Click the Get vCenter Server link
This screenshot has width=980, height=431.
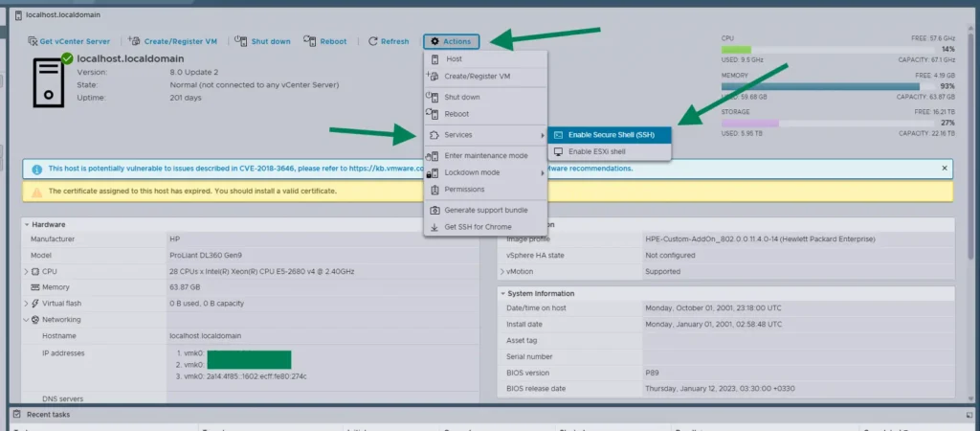pyautogui.click(x=75, y=41)
